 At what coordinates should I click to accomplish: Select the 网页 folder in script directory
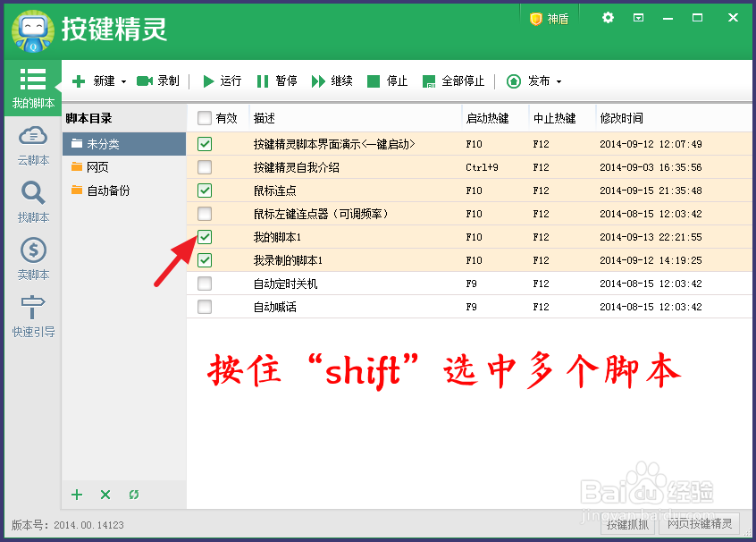[96, 166]
